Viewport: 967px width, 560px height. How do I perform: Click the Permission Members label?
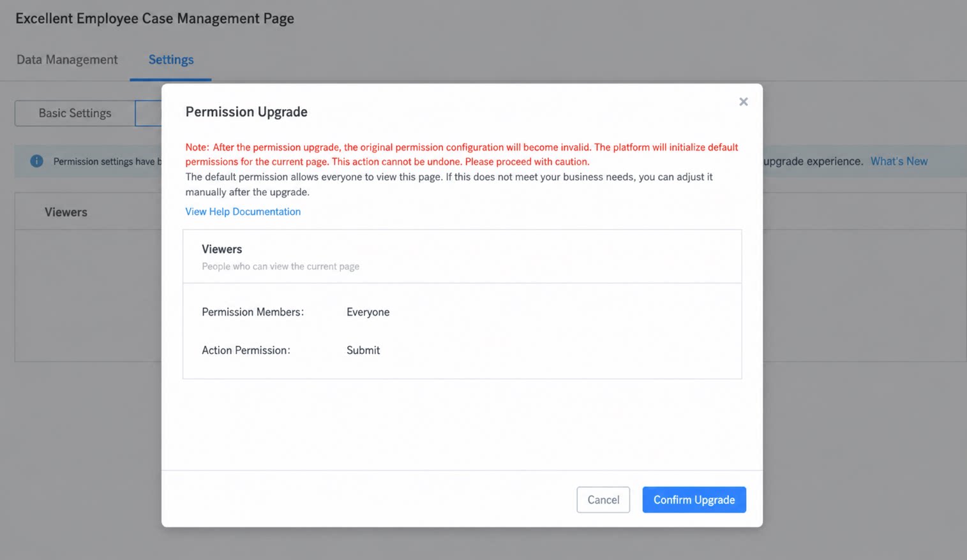click(x=253, y=312)
